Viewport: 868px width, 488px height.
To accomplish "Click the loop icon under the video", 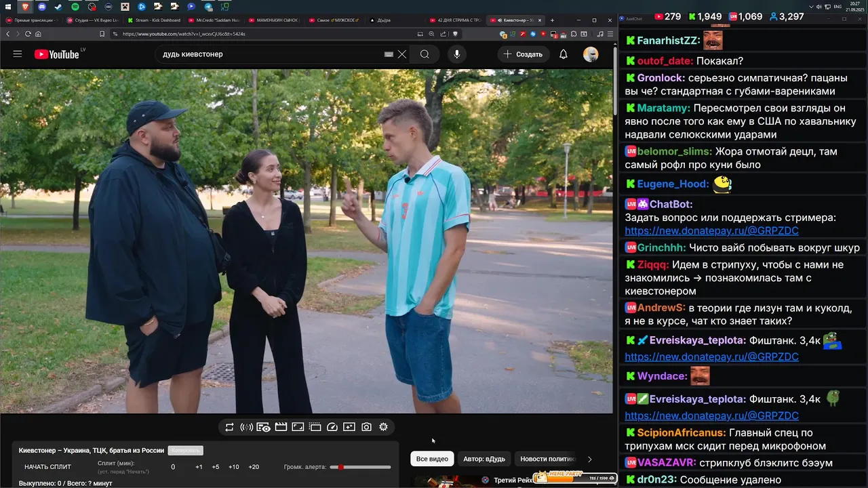I will (229, 427).
